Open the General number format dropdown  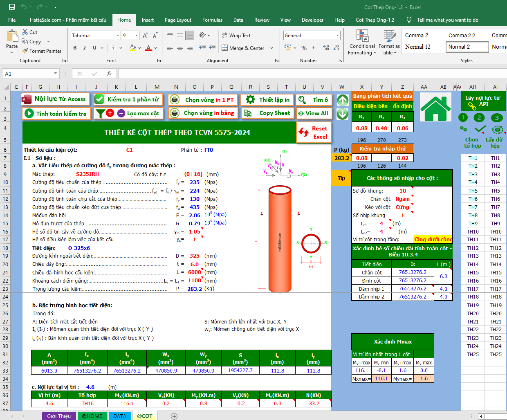337,36
